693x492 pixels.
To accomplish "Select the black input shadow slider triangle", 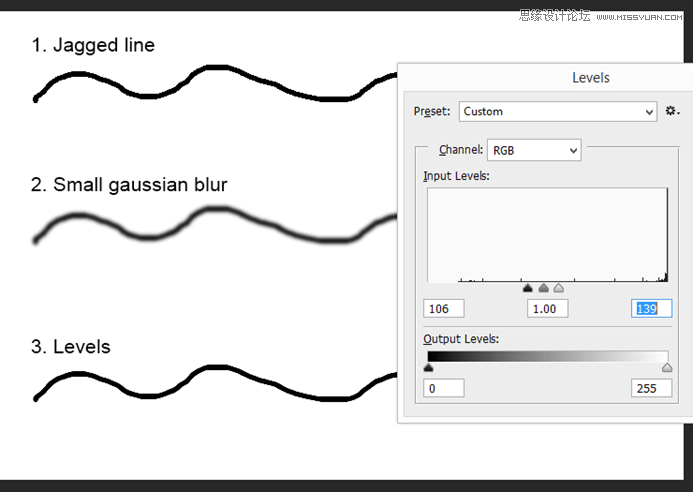I will (x=528, y=288).
